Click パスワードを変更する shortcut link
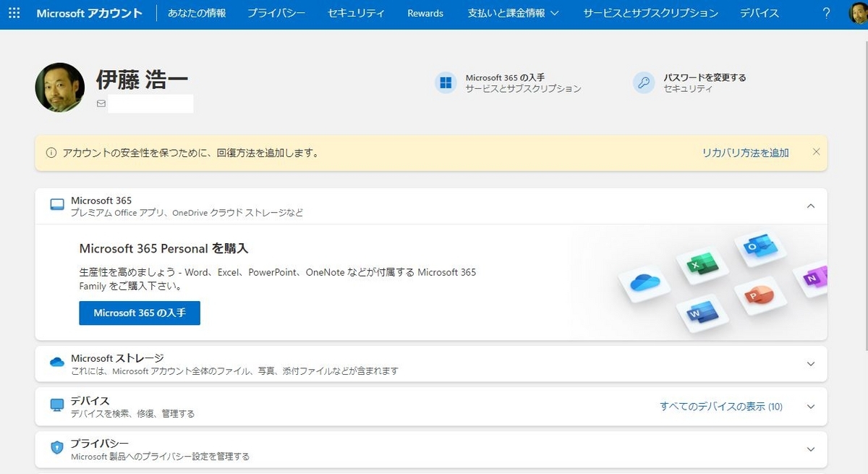 tap(705, 77)
